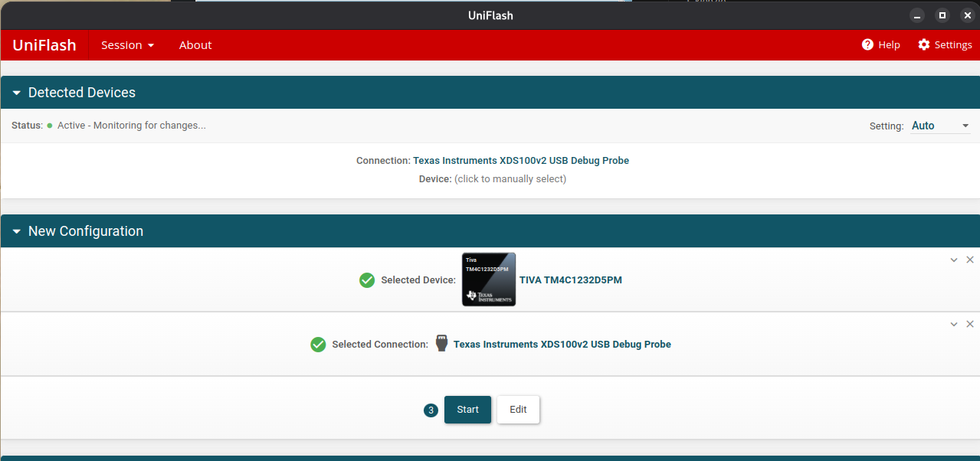980x461 pixels.
Task: Open the Setting Auto dropdown
Action: 941,126
